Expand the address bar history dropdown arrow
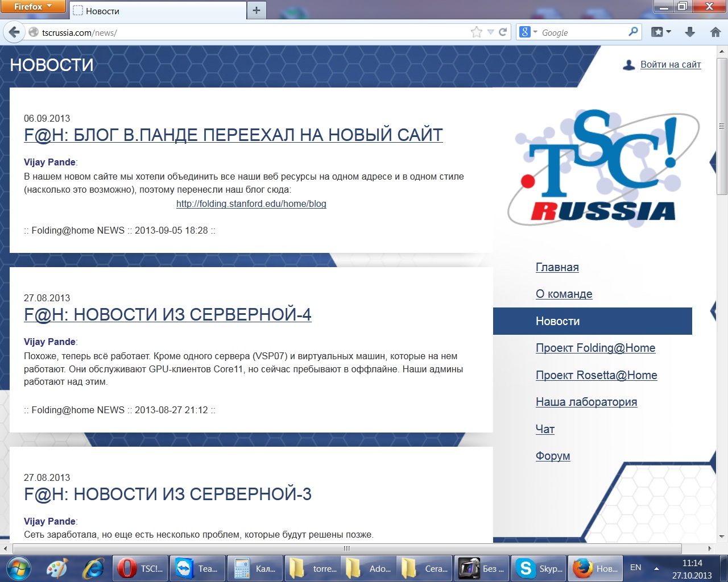 [x=491, y=32]
